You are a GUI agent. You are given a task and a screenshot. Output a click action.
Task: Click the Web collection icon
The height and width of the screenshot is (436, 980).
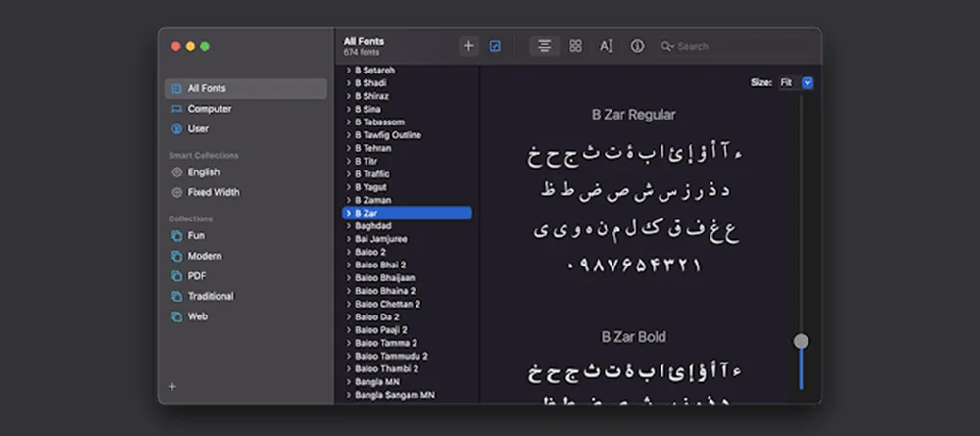tap(176, 316)
